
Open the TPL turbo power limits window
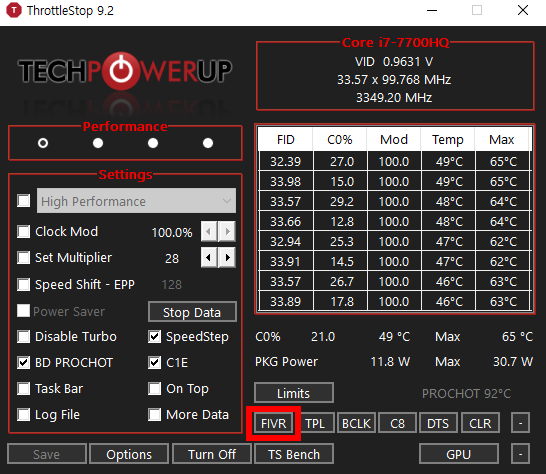(315, 423)
